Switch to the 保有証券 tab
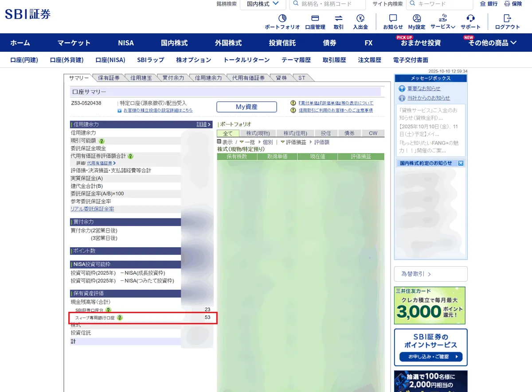532x392 pixels. point(109,78)
